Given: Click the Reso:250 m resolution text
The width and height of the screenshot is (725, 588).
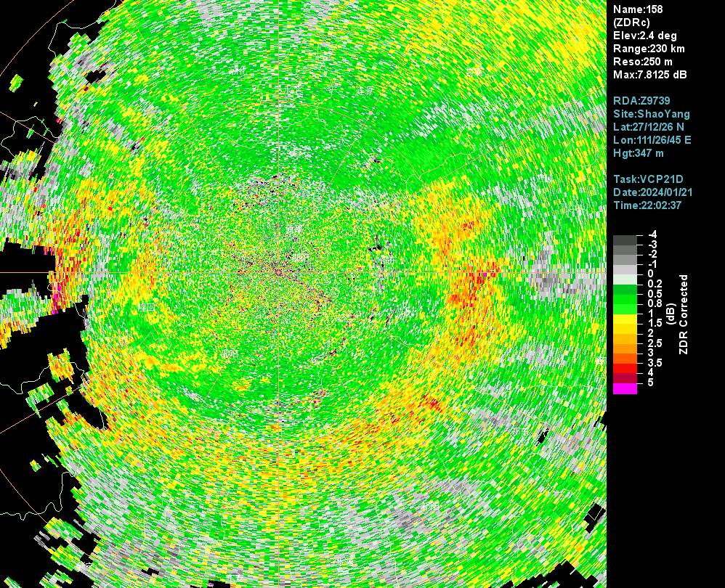Looking at the screenshot, I should tap(643, 62).
